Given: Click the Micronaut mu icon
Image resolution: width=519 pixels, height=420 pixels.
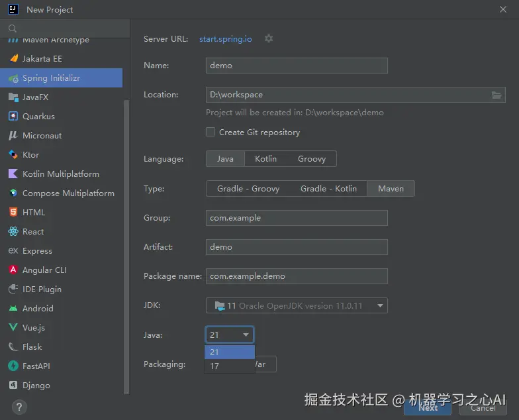Looking at the screenshot, I should 13,135.
